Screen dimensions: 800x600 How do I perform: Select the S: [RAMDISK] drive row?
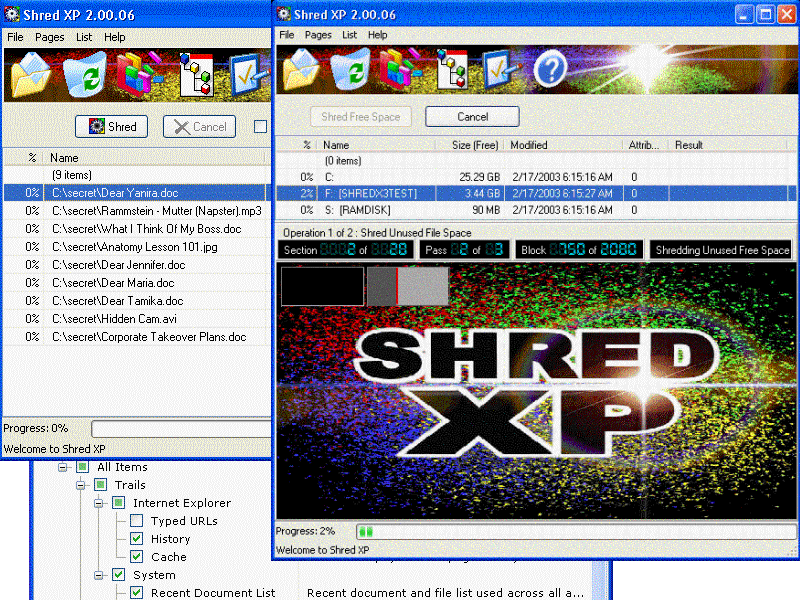536,210
